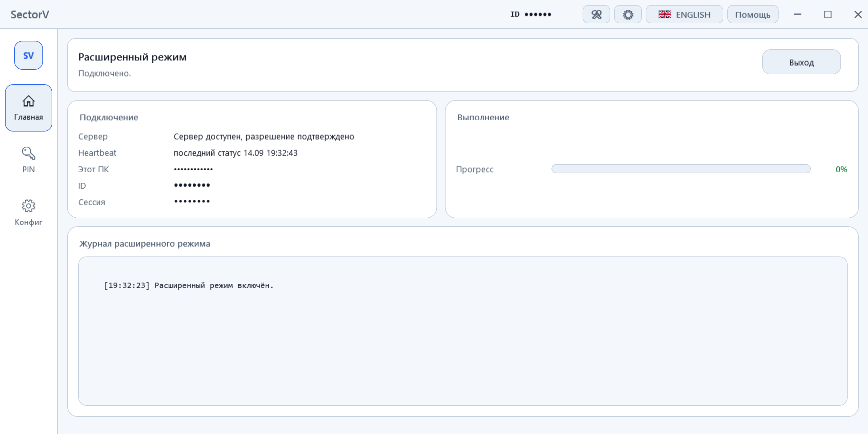Click the 'Расширенный режим' heading
This screenshot has width=868, height=434.
133,57
